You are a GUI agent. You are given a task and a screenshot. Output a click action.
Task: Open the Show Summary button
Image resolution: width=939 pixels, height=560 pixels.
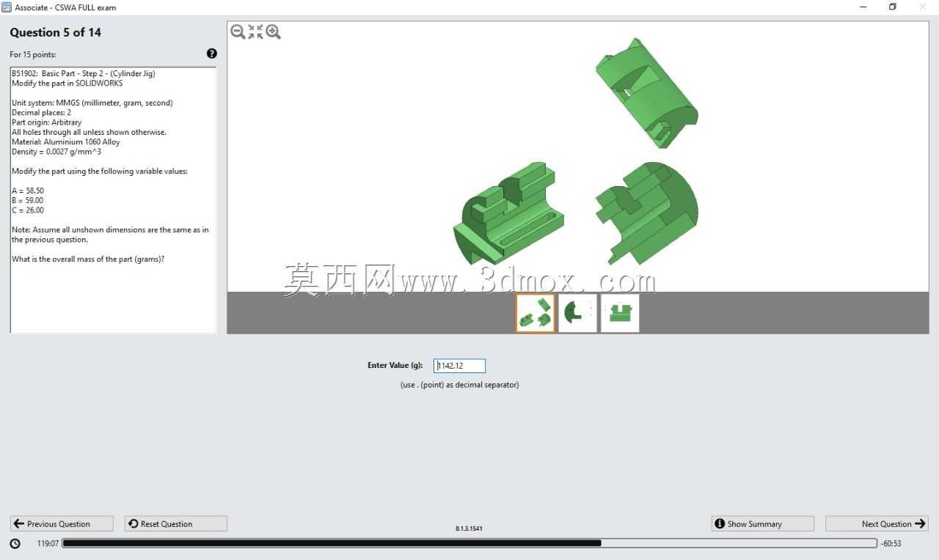point(763,523)
